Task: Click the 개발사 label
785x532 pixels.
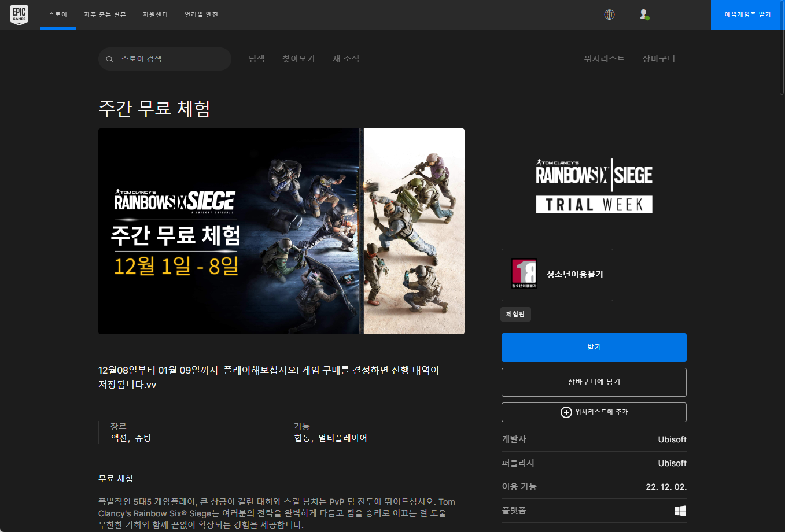Action: 514,439
